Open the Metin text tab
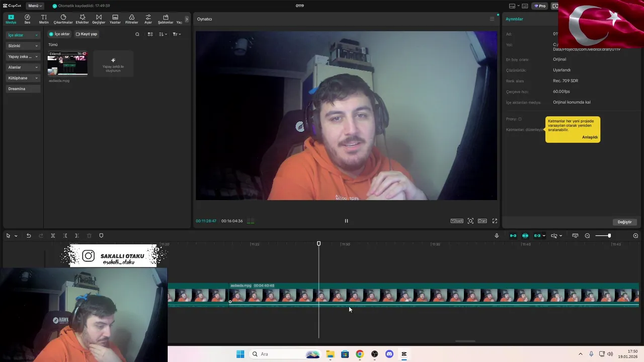 tap(44, 19)
